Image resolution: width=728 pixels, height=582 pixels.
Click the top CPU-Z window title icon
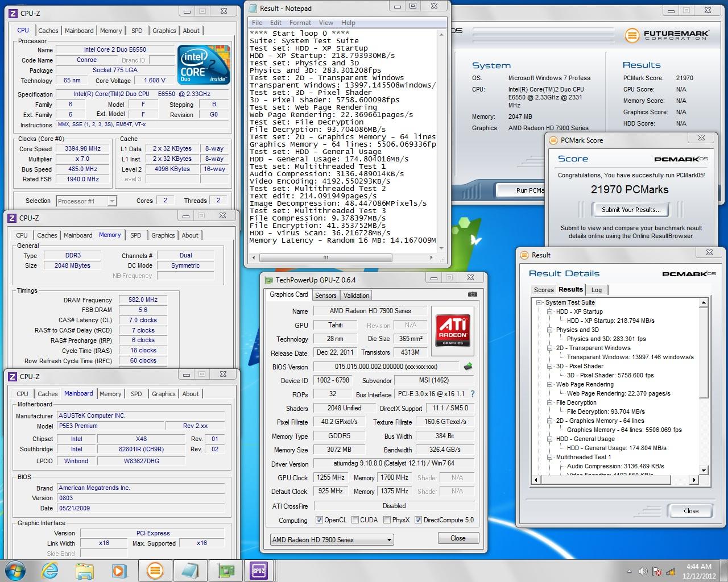(x=13, y=13)
